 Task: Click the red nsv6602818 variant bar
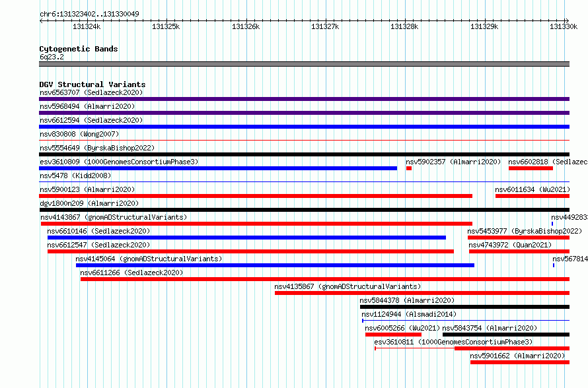531,168
